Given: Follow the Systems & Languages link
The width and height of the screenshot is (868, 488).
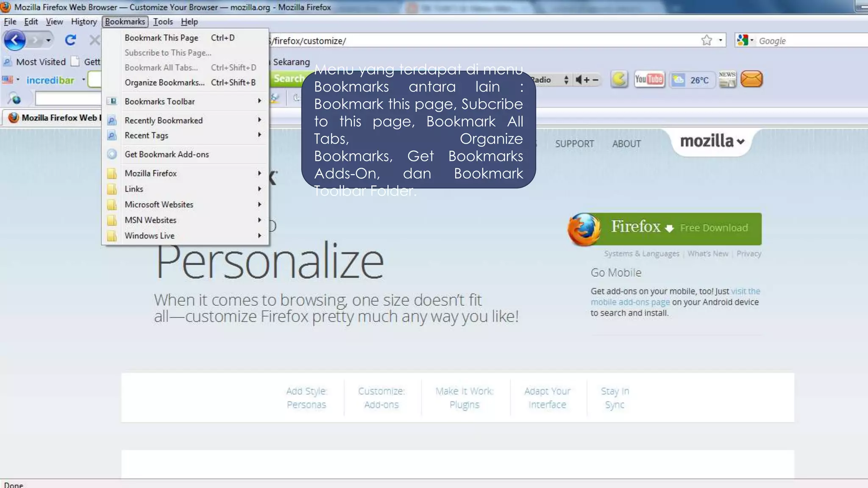Looking at the screenshot, I should tap(641, 254).
